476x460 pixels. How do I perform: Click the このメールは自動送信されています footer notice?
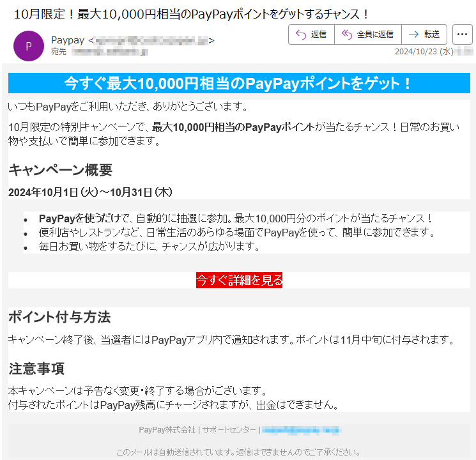[x=238, y=452]
